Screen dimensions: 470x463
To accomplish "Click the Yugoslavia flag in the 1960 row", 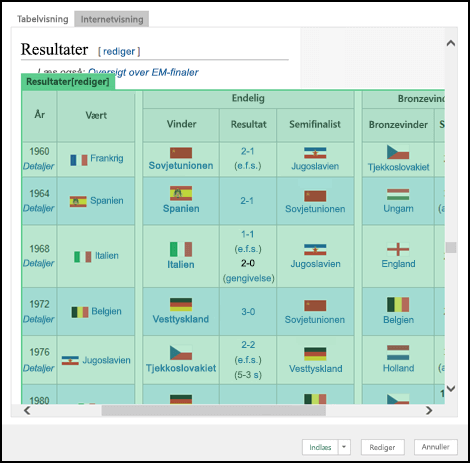I will point(315,153).
